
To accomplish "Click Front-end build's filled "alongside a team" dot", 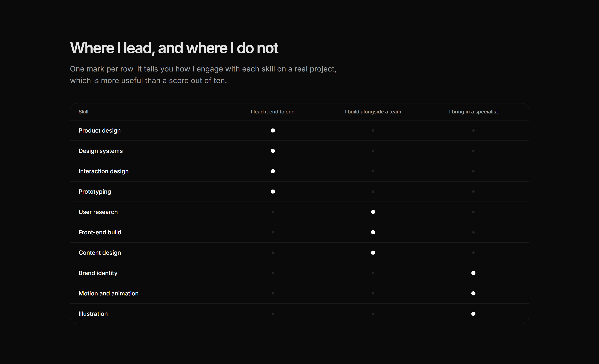I will pos(373,232).
